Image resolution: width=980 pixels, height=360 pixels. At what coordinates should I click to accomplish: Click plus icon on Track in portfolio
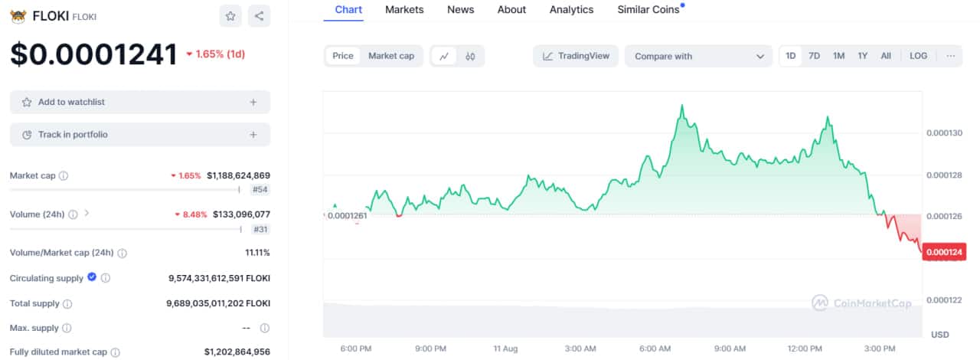tap(253, 135)
